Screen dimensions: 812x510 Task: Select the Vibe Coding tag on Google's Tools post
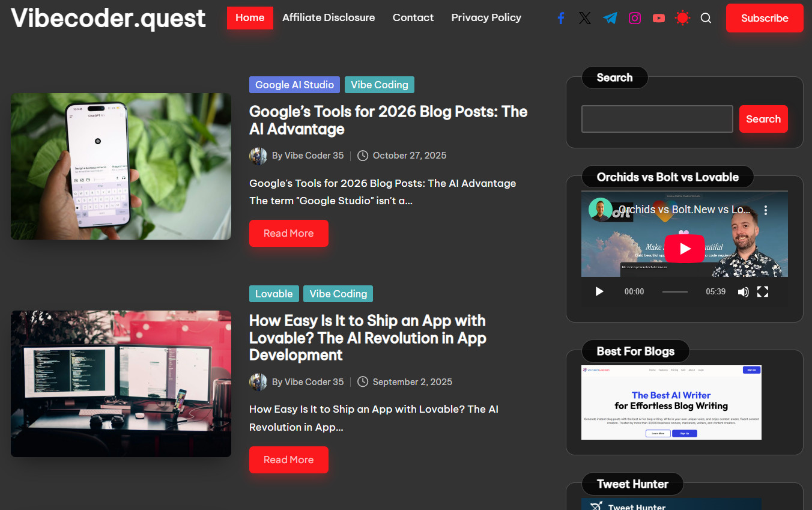tap(380, 85)
